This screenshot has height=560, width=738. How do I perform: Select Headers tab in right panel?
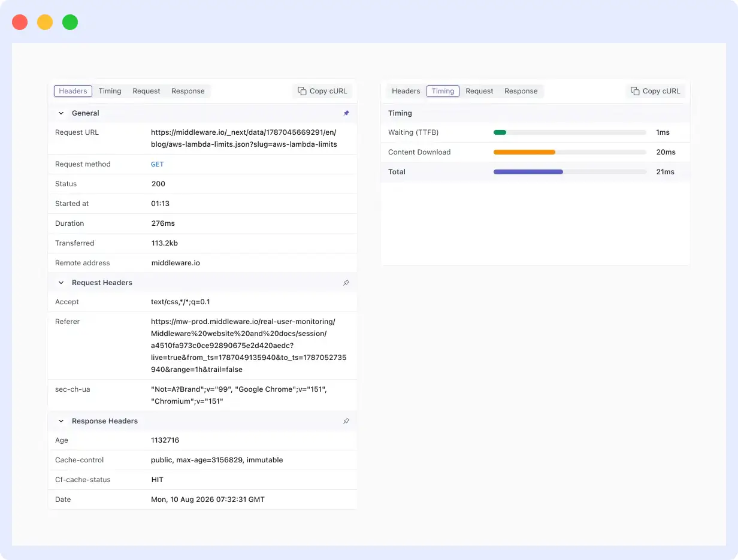(x=406, y=91)
